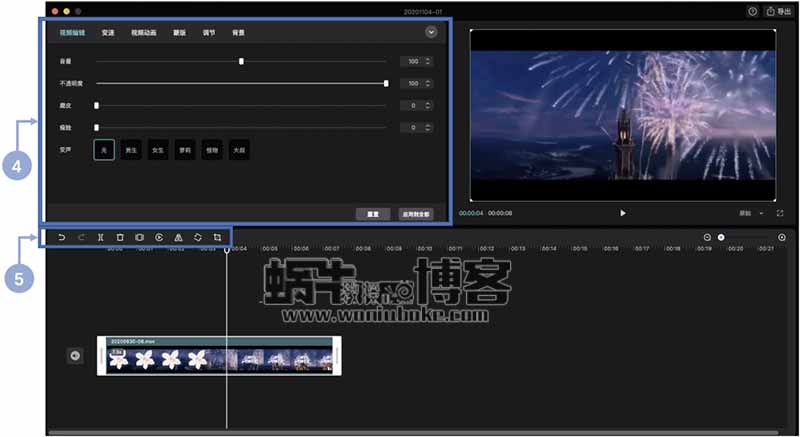Click the 瘦脸 face slimming slider handle
800x437 pixels.
click(96, 127)
